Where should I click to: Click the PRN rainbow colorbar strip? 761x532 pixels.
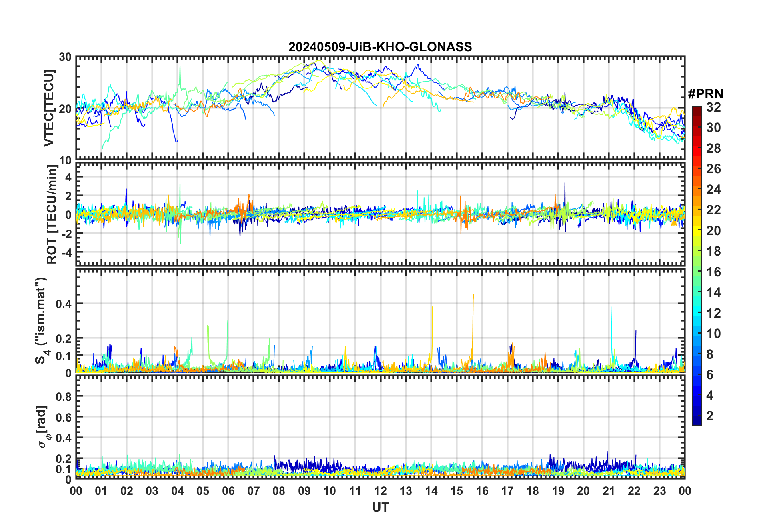[697, 266]
